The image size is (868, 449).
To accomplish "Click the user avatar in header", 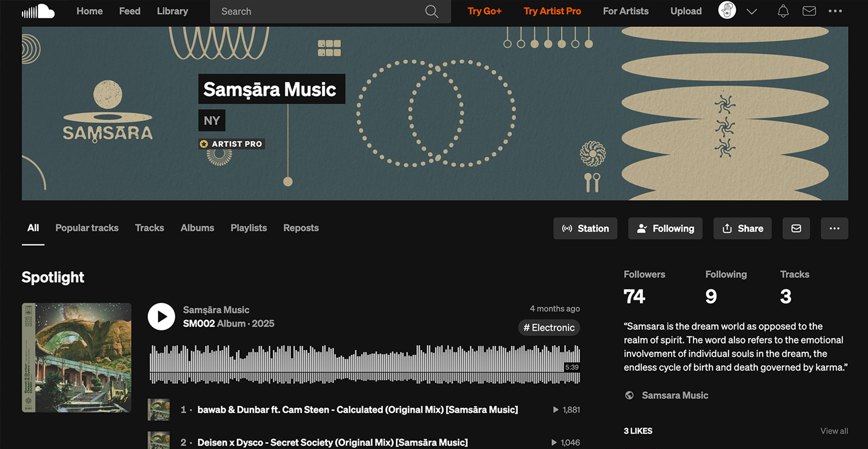I will [x=727, y=10].
